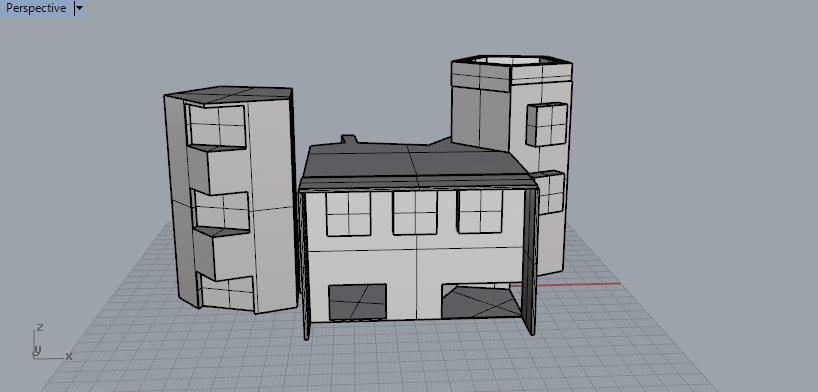Select the open top rim of hexagonal tower
818x392 pixels.
[x=512, y=61]
